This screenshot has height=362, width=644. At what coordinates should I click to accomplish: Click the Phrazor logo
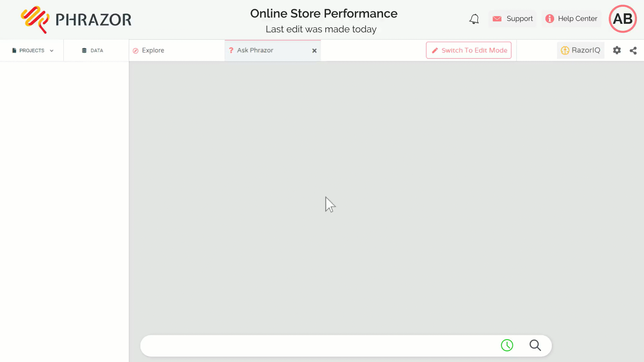pyautogui.click(x=76, y=19)
